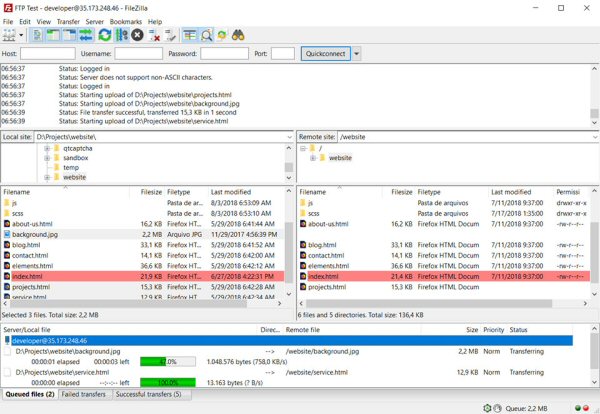600x414 pixels.
Task: Focus the Password input field
Action: pyautogui.click(x=224, y=54)
